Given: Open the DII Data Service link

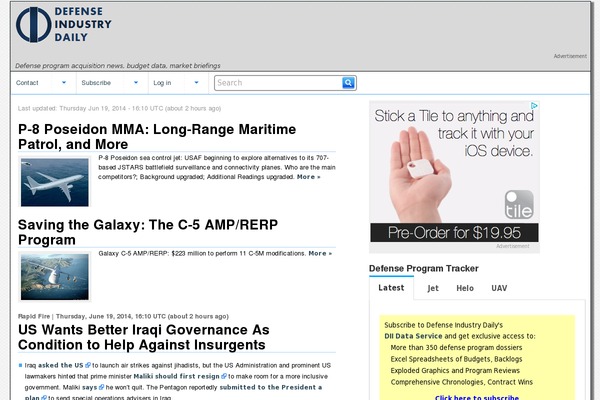Looking at the screenshot, I should [413, 336].
